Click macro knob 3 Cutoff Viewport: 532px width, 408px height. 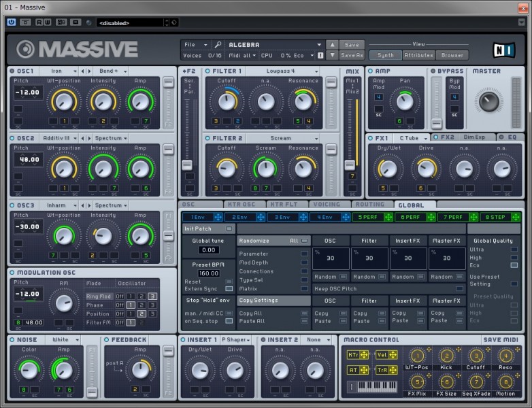click(x=476, y=356)
